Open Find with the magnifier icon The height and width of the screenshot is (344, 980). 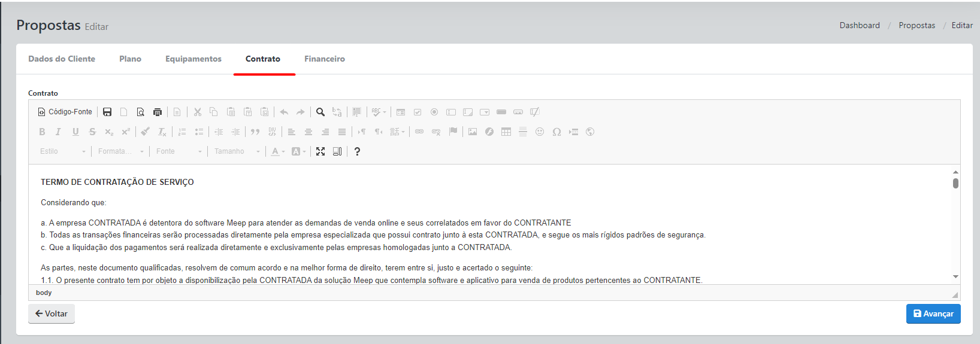pos(320,112)
